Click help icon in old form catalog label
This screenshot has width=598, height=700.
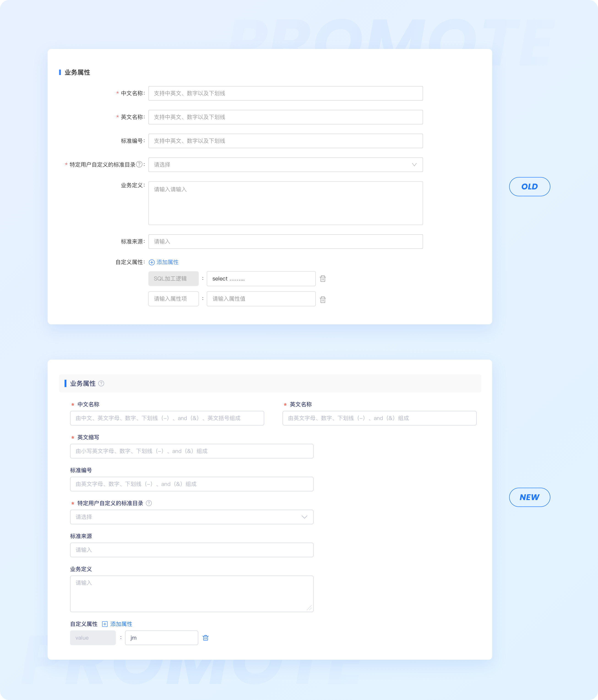[x=139, y=164]
